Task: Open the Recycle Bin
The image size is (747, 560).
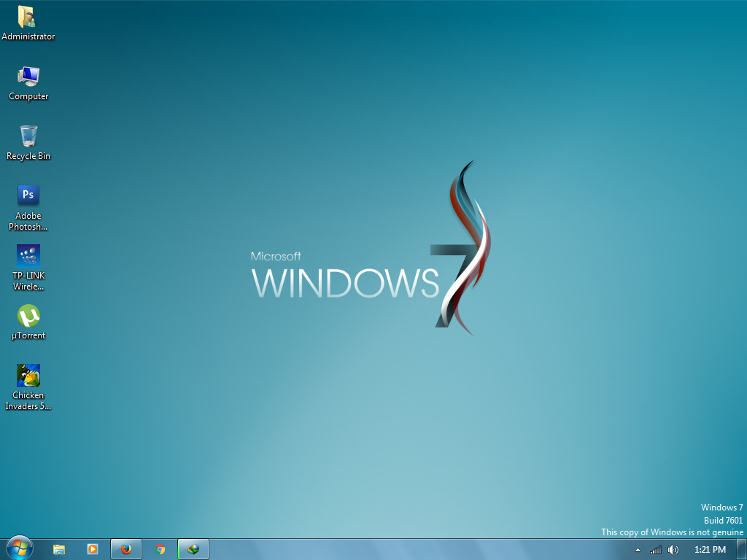Action: [28, 136]
